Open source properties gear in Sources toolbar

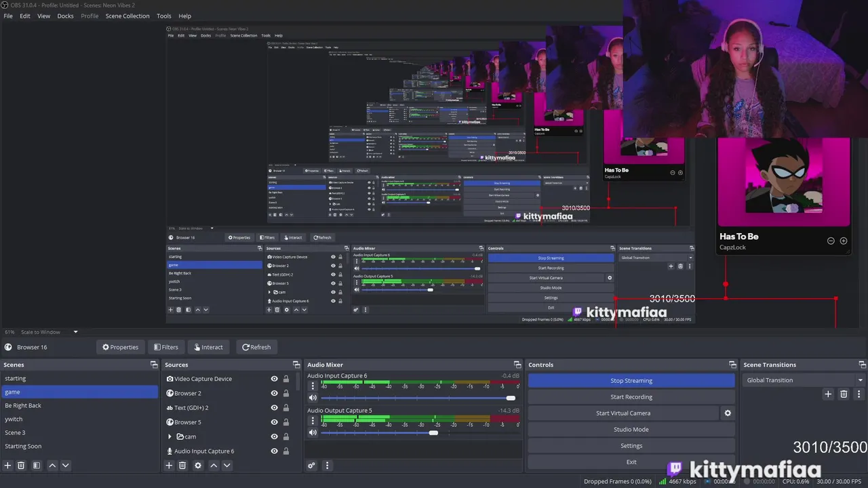tap(198, 466)
